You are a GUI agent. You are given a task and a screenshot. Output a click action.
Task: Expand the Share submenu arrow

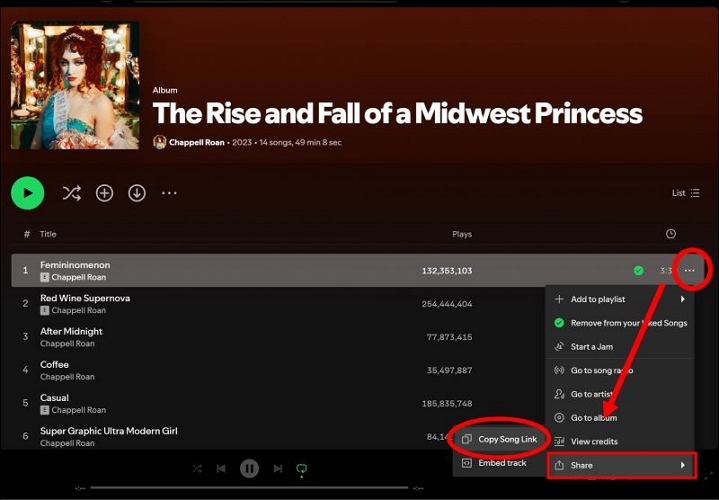(x=682, y=465)
